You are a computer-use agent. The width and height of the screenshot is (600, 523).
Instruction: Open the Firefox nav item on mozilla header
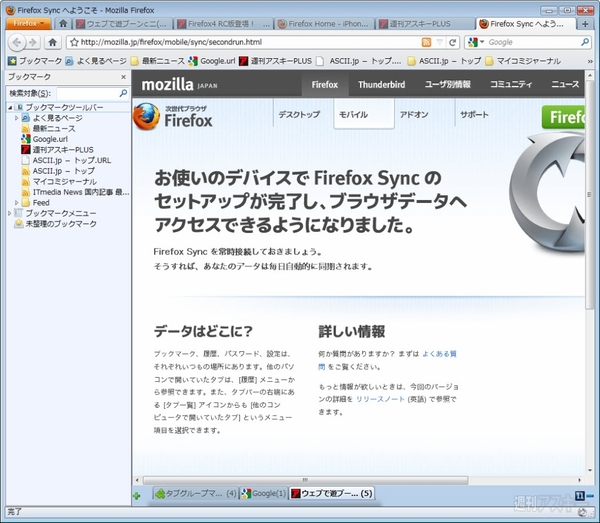pyautogui.click(x=324, y=85)
